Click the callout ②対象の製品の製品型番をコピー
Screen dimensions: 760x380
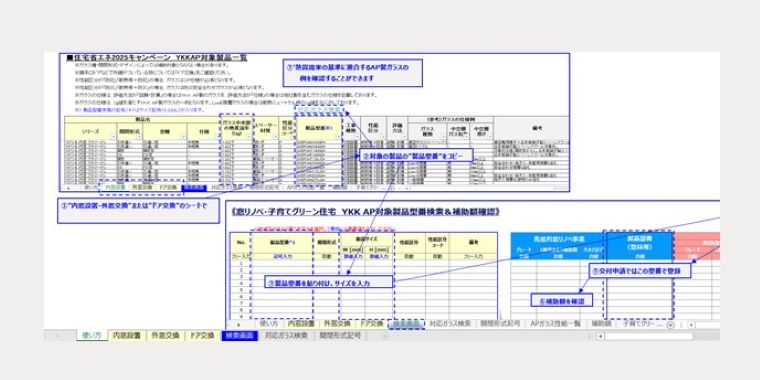(416, 156)
